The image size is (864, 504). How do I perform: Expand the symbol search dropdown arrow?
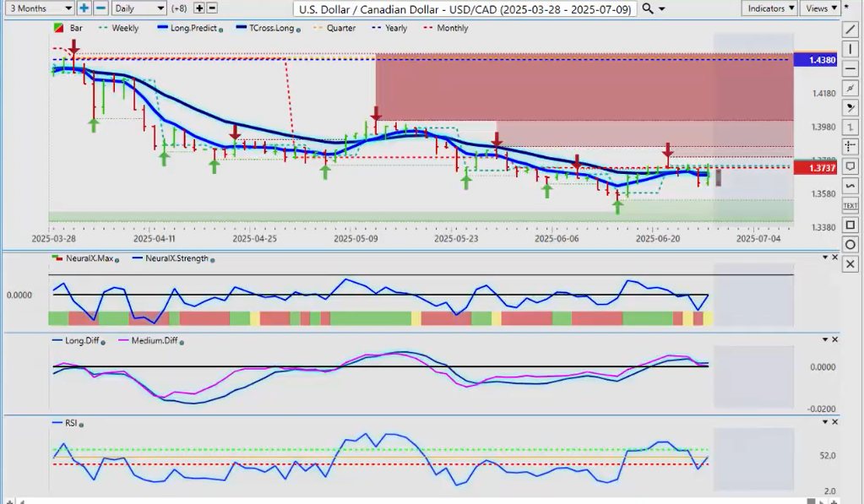tap(661, 8)
